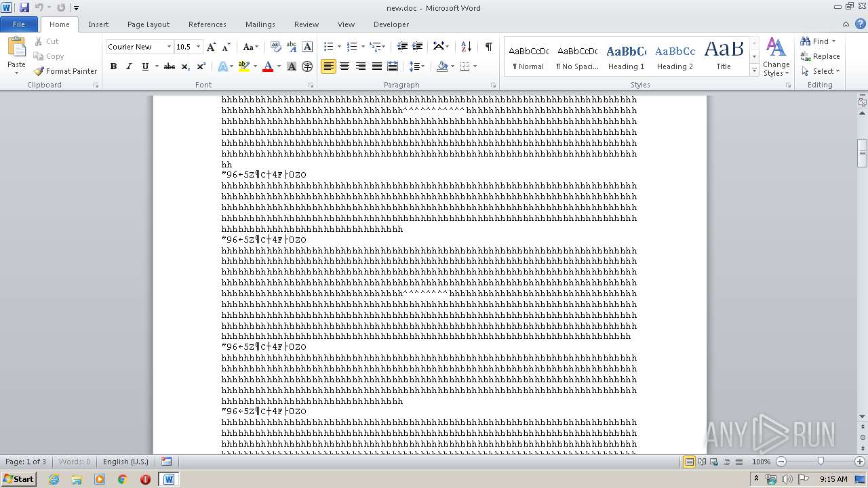The height and width of the screenshot is (488, 868).
Task: Toggle Underline formatting
Action: (144, 66)
